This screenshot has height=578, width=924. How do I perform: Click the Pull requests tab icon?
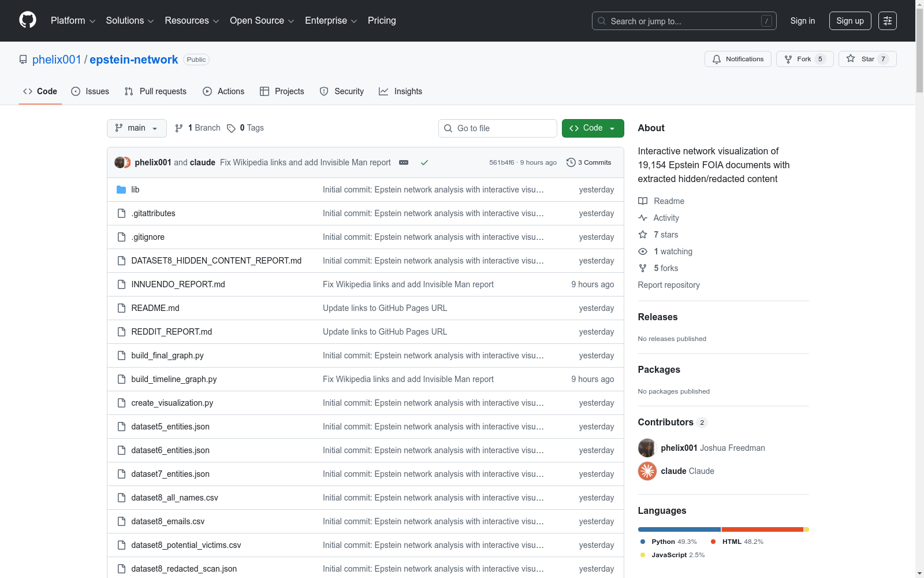pos(129,91)
